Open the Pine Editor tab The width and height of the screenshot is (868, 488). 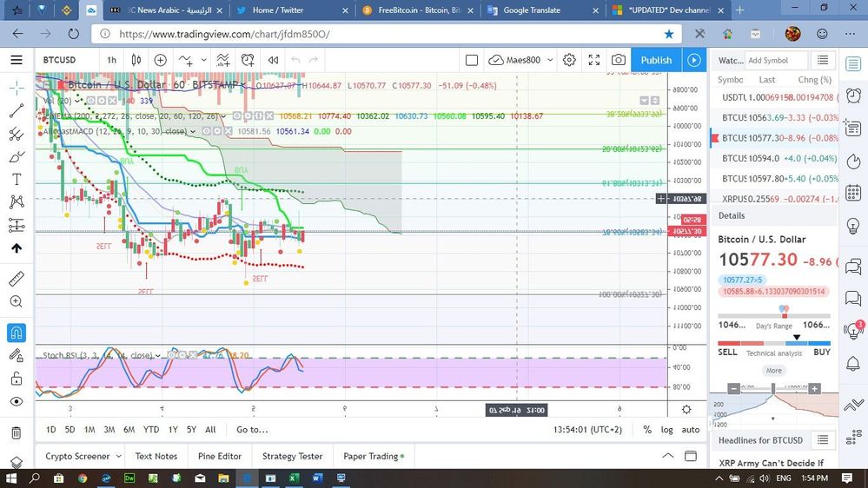click(x=220, y=456)
